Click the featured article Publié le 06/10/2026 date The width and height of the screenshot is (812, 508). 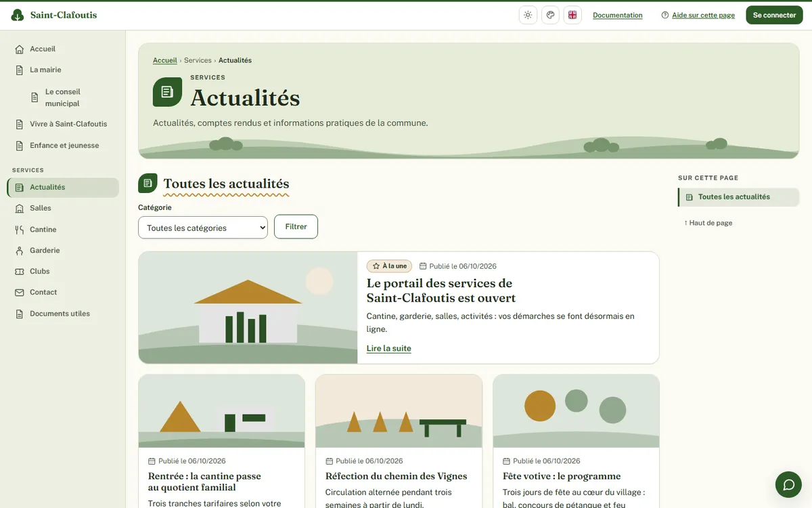pos(458,266)
